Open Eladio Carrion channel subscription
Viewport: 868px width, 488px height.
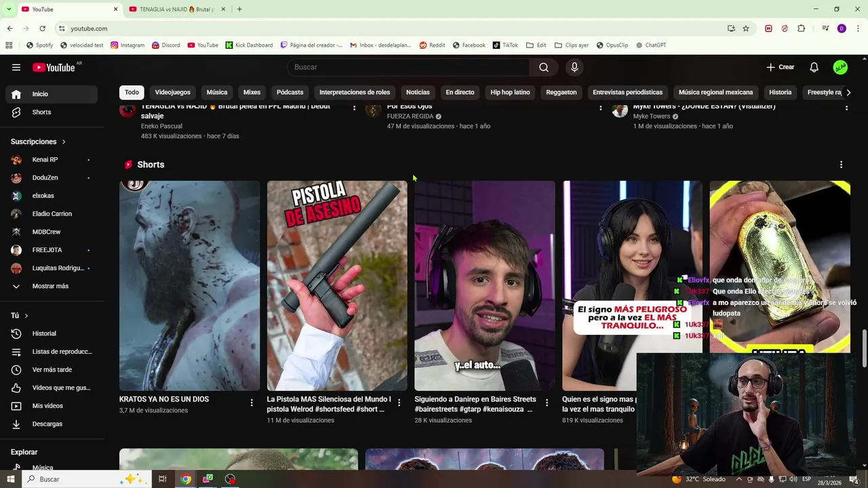tap(52, 213)
